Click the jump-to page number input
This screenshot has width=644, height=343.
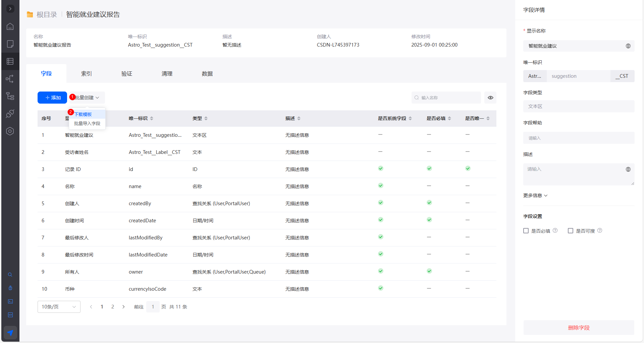point(153,307)
